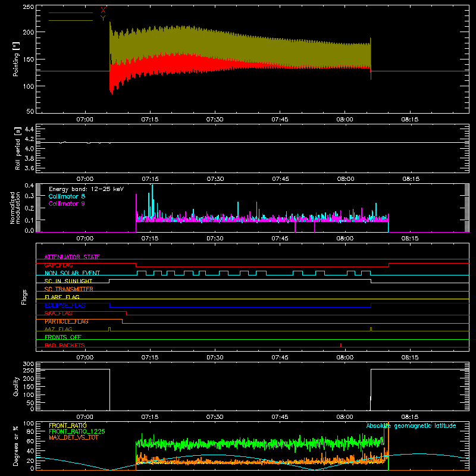This screenshot has width=476, height=476.
Task: Click the 3.6 tick value on Roll period axis
Action: (29, 168)
